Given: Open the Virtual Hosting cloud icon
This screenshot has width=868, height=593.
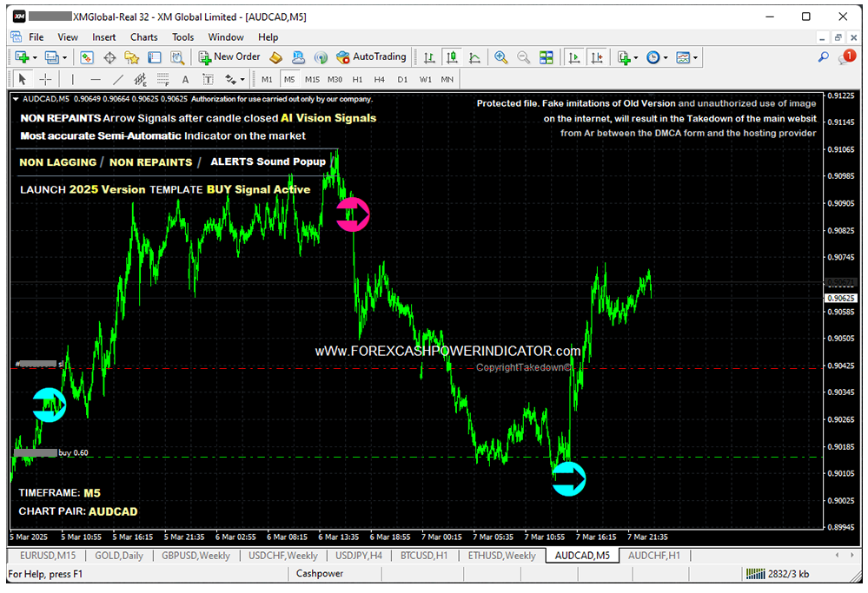Looking at the screenshot, I should tap(298, 57).
